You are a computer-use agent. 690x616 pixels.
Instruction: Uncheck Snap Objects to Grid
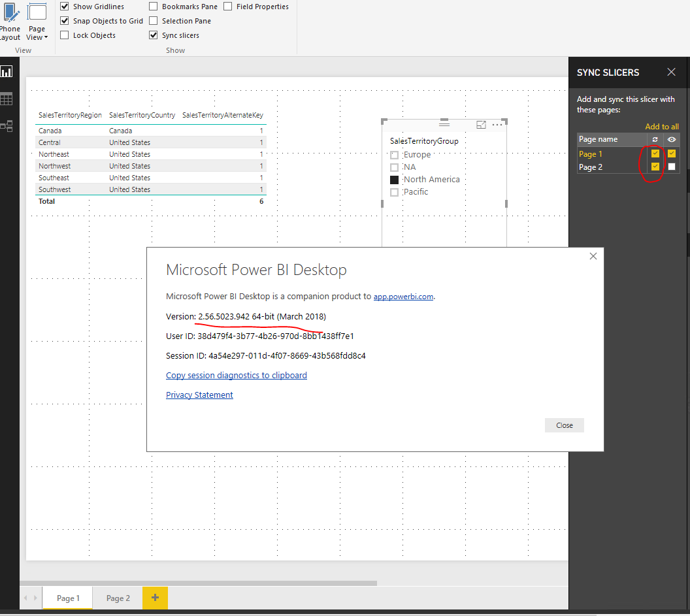[65, 21]
